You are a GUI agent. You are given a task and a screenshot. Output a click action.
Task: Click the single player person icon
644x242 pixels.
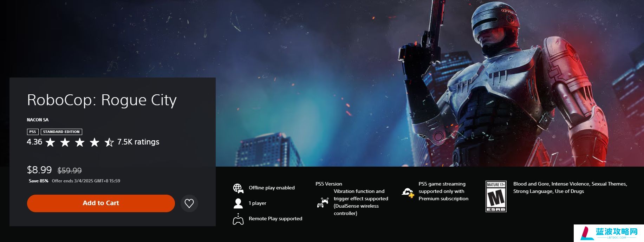[x=238, y=203]
